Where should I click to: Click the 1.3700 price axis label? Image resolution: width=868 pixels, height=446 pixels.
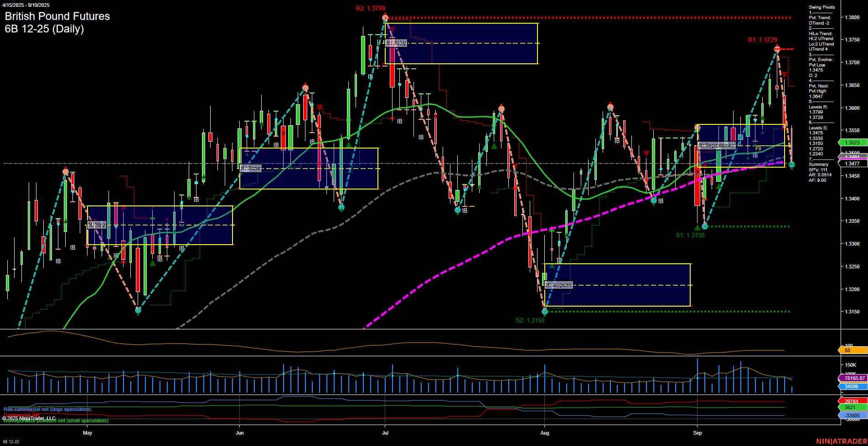[x=852, y=63]
